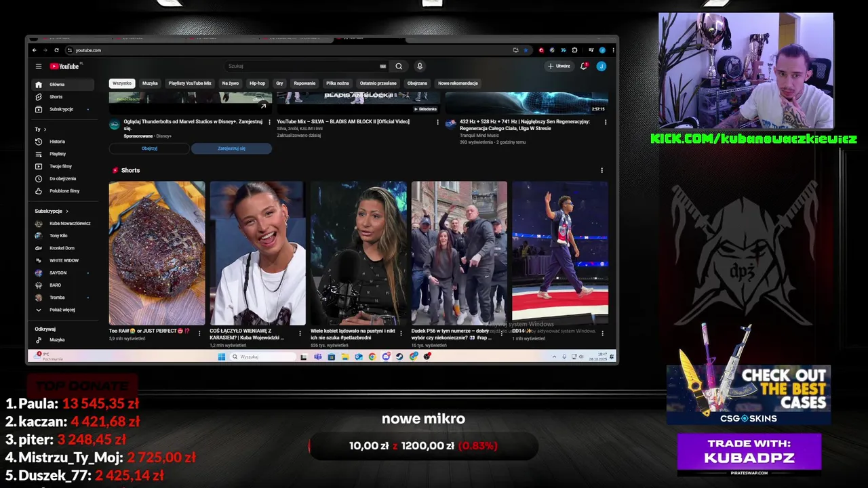This screenshot has height=488, width=868.
Task: Open Tony Kilo channel subscription
Action: 64,236
